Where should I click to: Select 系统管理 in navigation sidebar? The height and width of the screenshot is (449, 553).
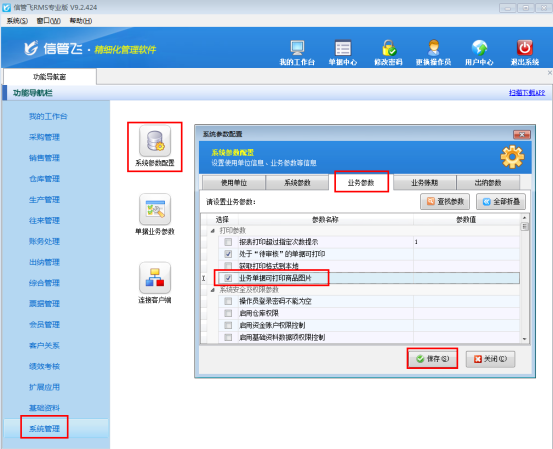tap(44, 428)
